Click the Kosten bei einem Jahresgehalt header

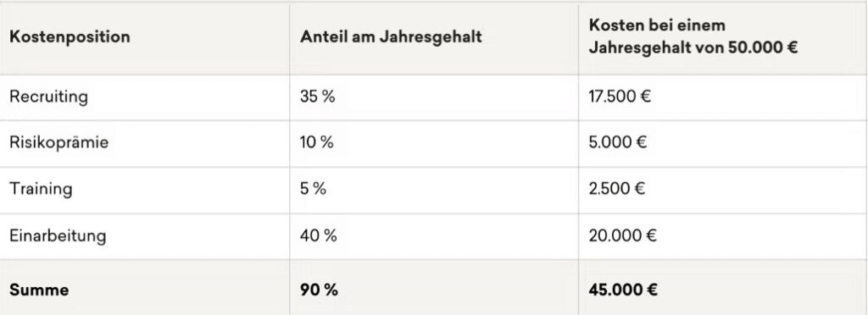693,36
